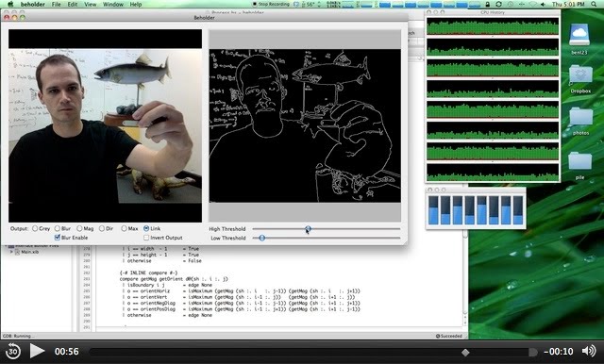This screenshot has height=364, width=604.
Task: Open the Edit menu
Action: click(x=73, y=4)
